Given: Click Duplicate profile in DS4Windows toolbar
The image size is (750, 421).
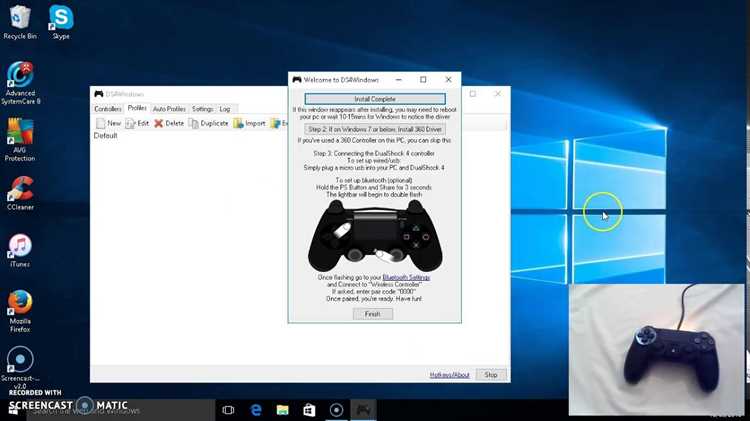Looking at the screenshot, I should [209, 123].
